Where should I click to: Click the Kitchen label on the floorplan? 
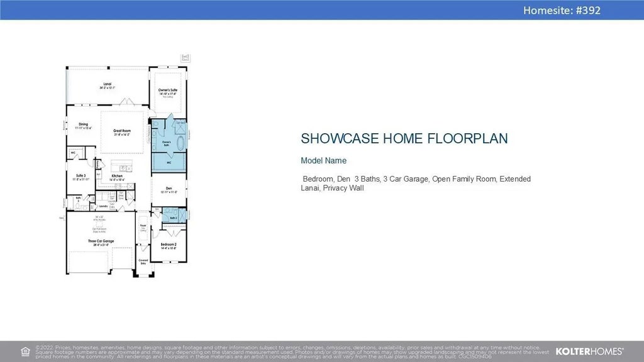(117, 177)
